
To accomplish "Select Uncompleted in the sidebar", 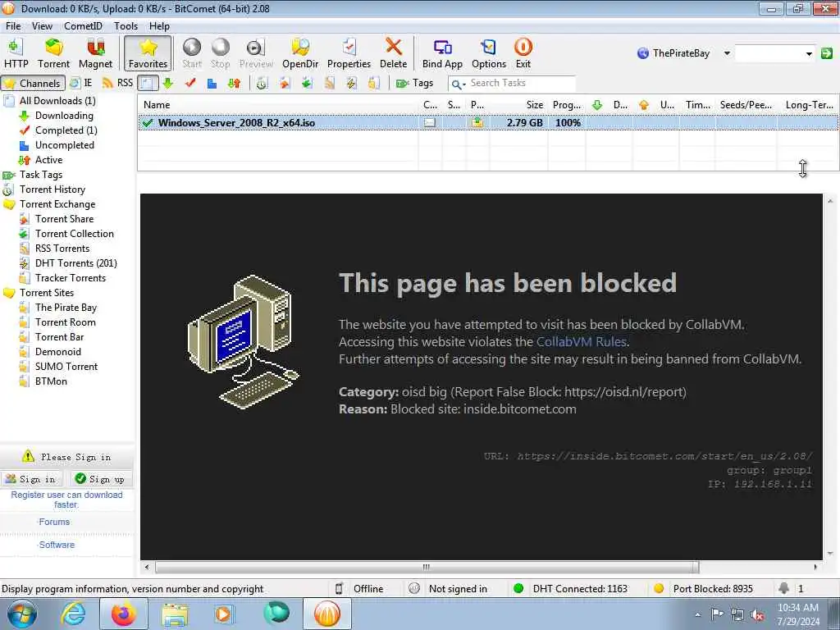I will tap(64, 145).
